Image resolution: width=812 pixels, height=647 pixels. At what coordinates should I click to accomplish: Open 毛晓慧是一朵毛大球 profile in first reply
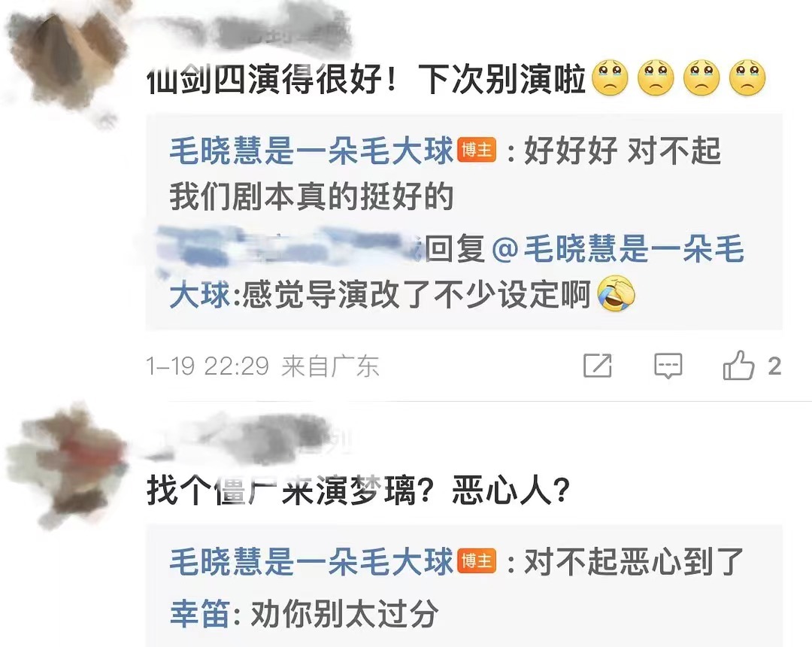(311, 150)
